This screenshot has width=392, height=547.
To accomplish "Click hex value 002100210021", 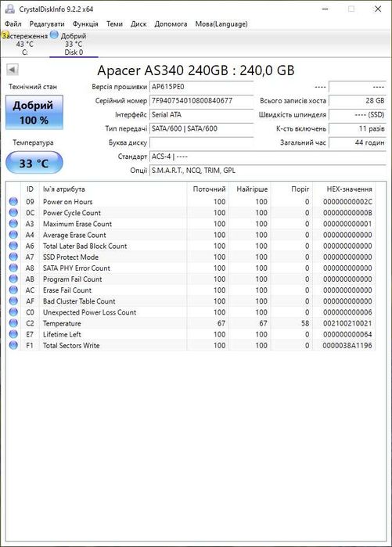I will [347, 323].
